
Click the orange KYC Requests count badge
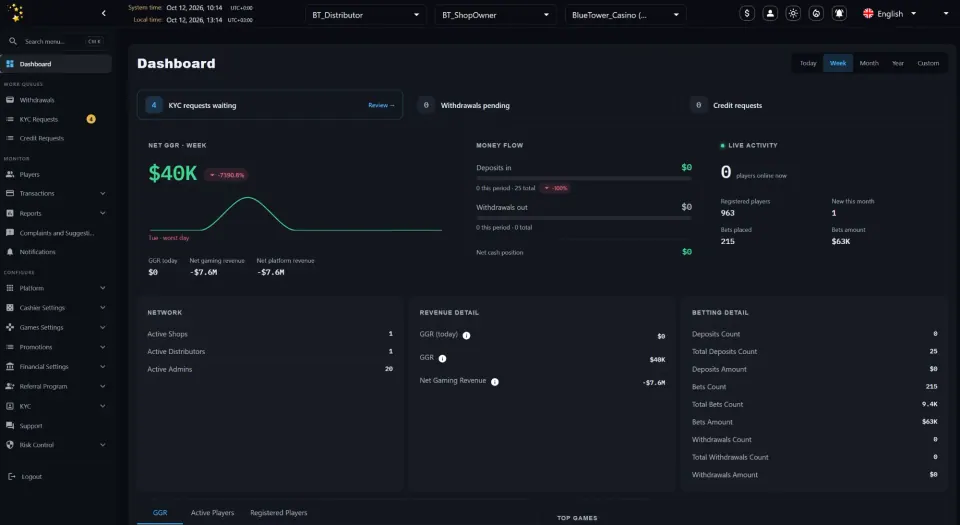(x=91, y=119)
